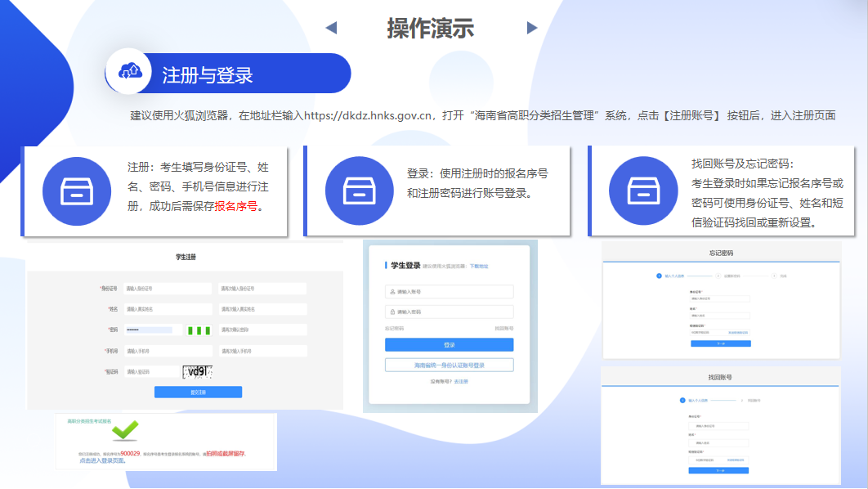Click the cloud upload icon beside 注册与登录
868x489 pixels.
[x=131, y=73]
